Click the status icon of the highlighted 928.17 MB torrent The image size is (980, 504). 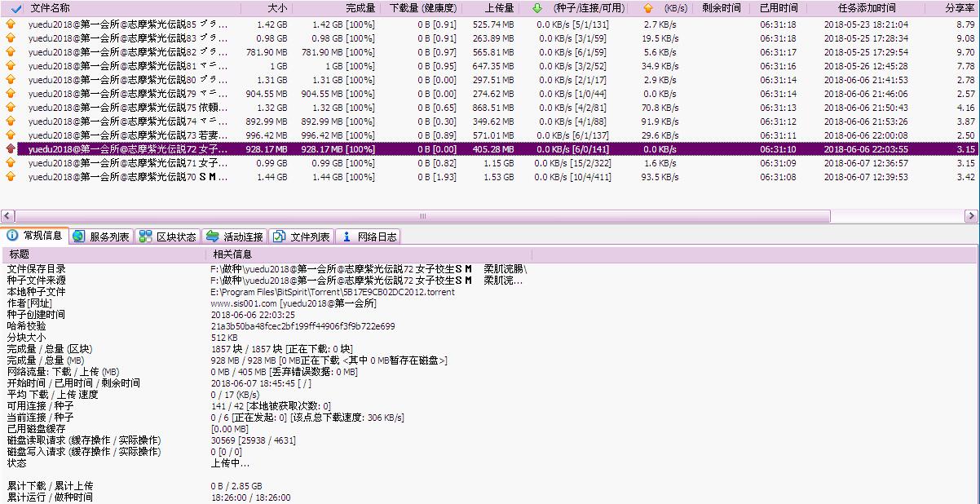(x=11, y=149)
